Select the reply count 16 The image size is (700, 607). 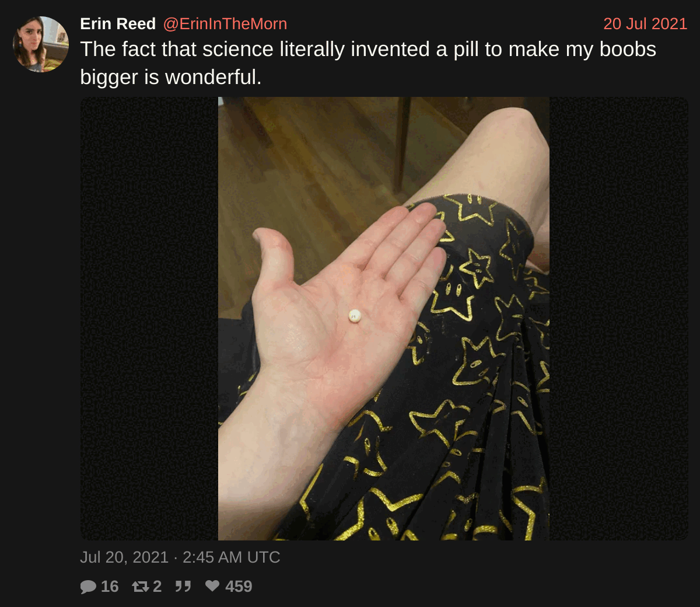click(x=110, y=587)
